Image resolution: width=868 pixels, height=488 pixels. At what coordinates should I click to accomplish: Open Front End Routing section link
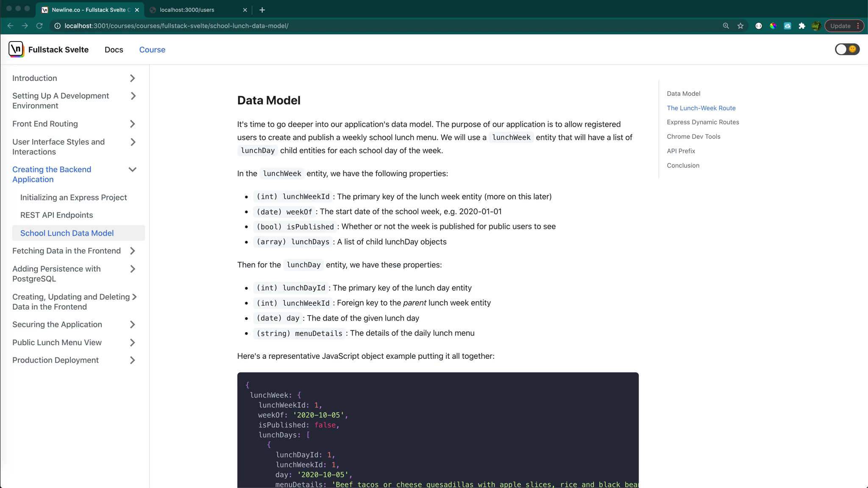tap(45, 124)
